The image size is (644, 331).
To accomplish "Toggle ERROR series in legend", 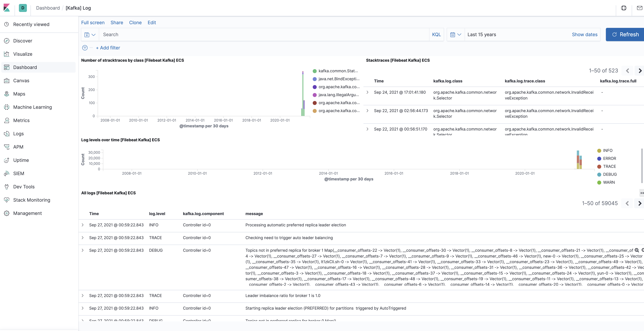I will point(609,159).
